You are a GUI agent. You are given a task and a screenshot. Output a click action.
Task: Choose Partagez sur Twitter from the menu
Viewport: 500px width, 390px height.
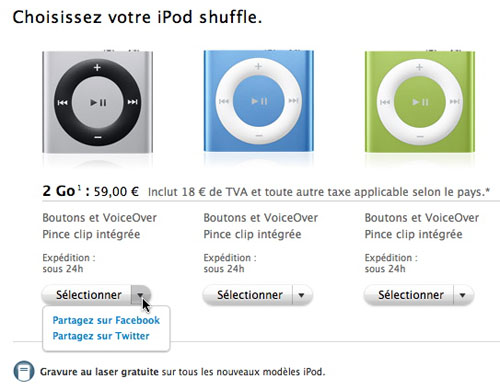coord(101,336)
